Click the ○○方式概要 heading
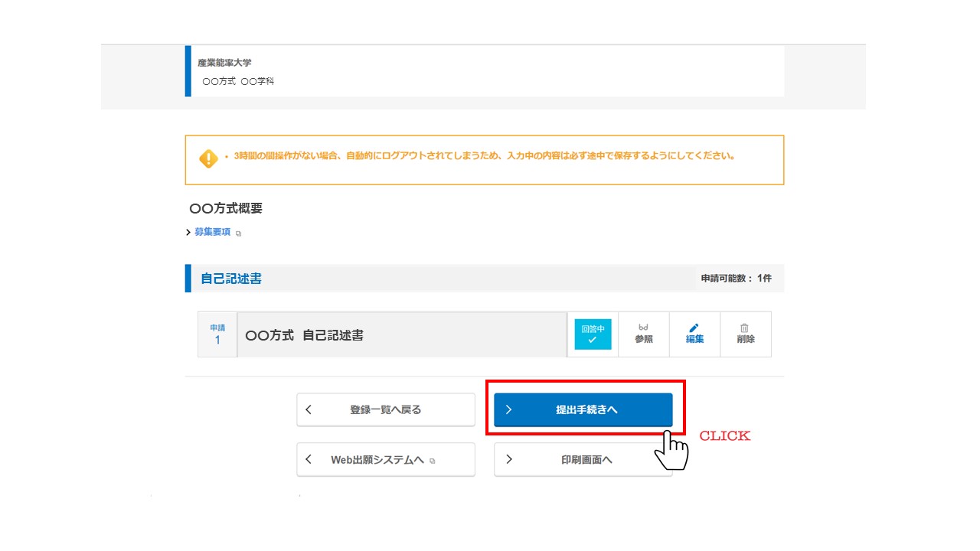Image resolution: width=980 pixels, height=551 pixels. [226, 208]
